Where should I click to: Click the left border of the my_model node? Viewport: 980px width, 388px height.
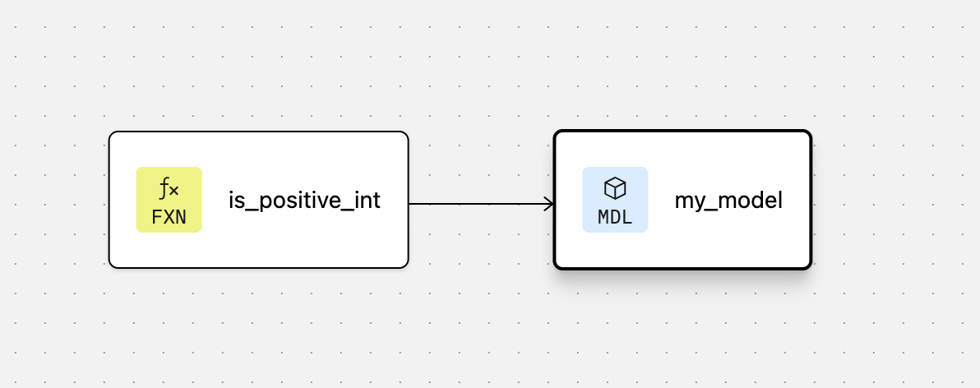(555, 238)
